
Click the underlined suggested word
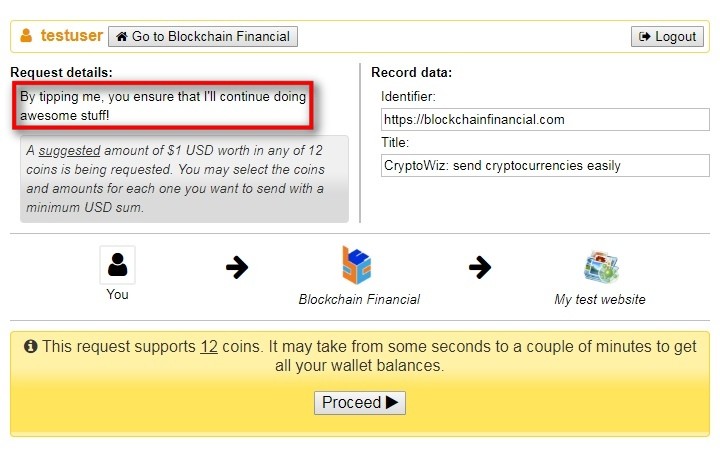coord(69,151)
